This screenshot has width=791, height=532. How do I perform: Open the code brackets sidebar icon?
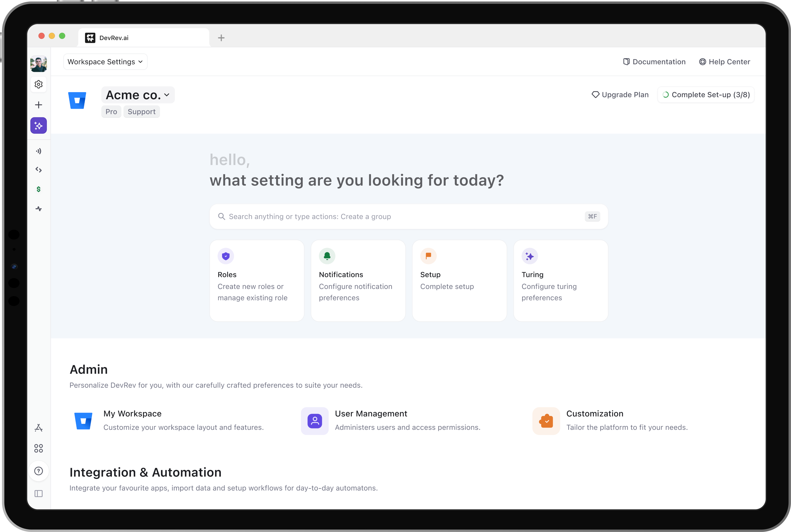click(x=39, y=170)
